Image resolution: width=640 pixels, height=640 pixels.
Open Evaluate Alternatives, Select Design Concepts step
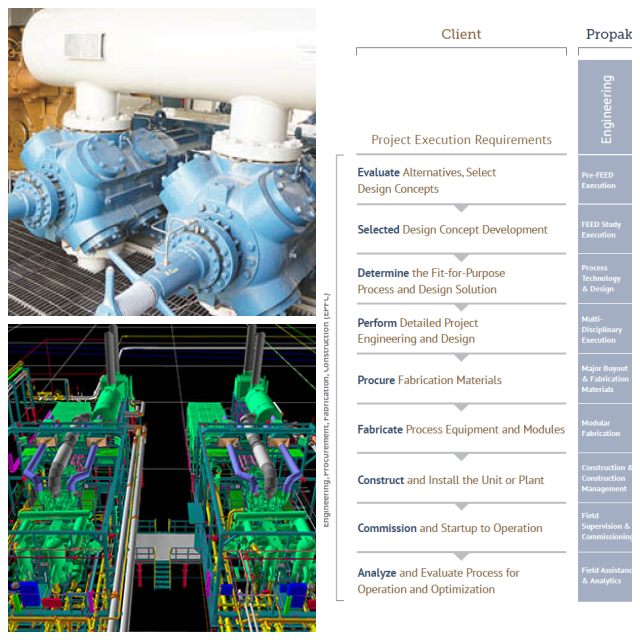[x=427, y=180]
